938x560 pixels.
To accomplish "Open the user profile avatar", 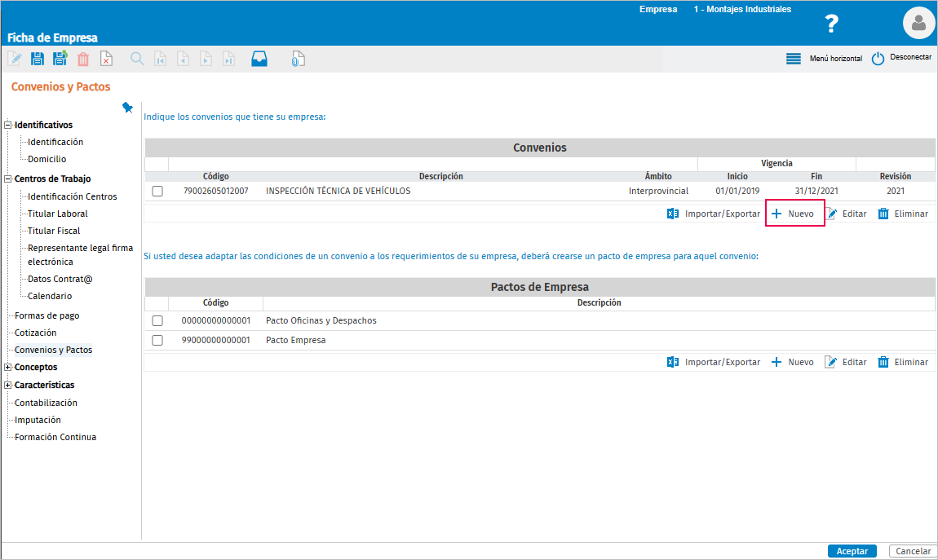I will click(918, 23).
